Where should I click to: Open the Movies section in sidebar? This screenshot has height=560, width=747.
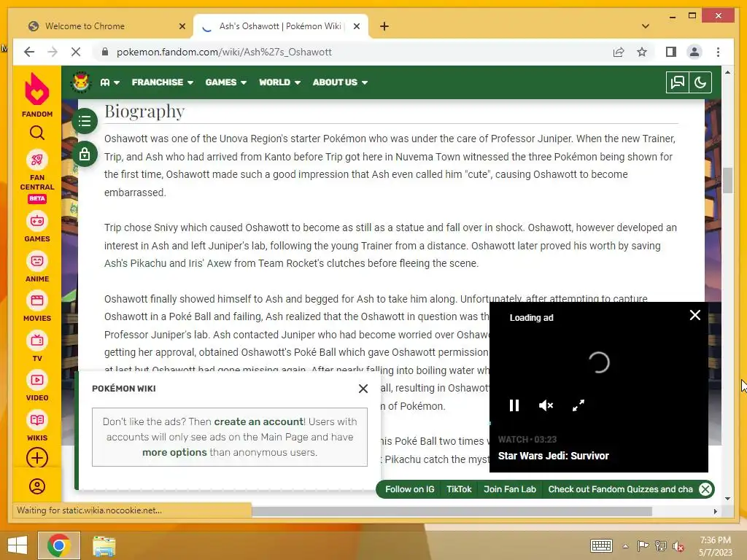click(x=37, y=306)
